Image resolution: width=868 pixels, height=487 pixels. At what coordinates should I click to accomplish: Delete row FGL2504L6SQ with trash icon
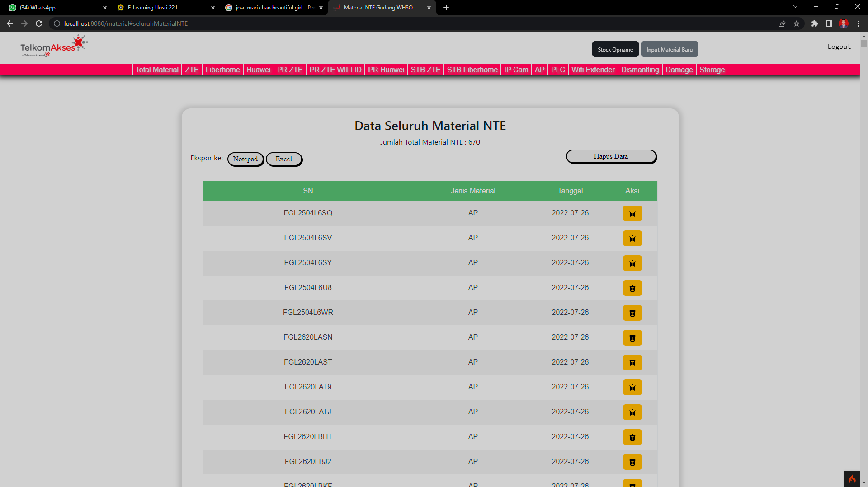[632, 214]
